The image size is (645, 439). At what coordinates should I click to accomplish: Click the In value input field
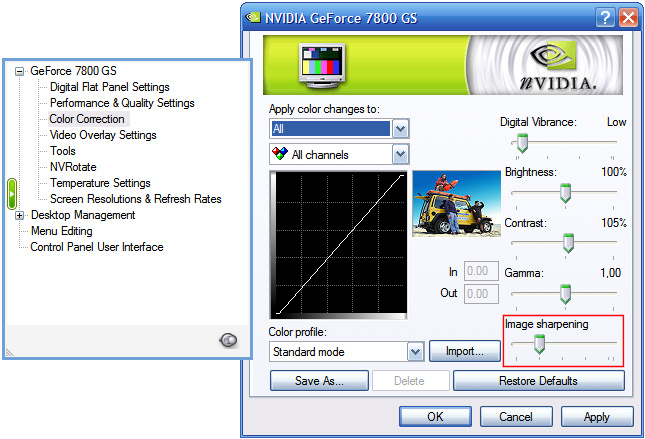(481, 271)
